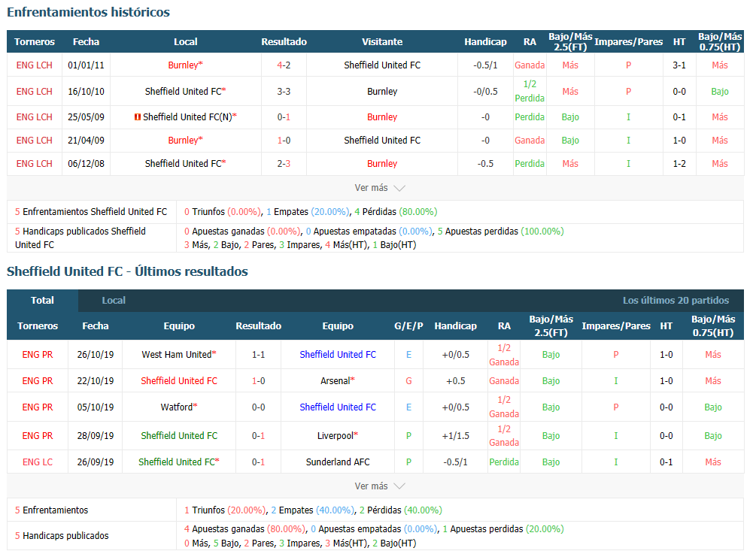The width and height of the screenshot is (756, 554).
Task: Click handicap value -0/0.5 in 16/10/10 row
Action: pos(485,92)
